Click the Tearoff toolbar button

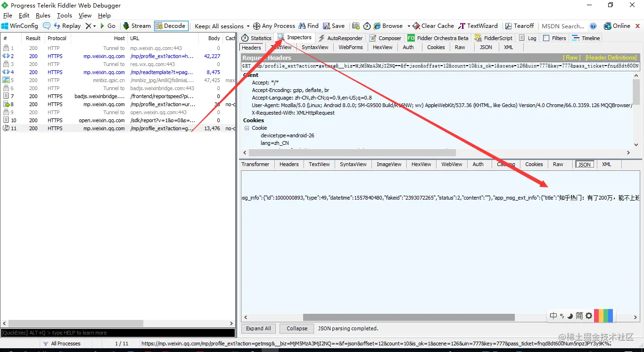520,26
